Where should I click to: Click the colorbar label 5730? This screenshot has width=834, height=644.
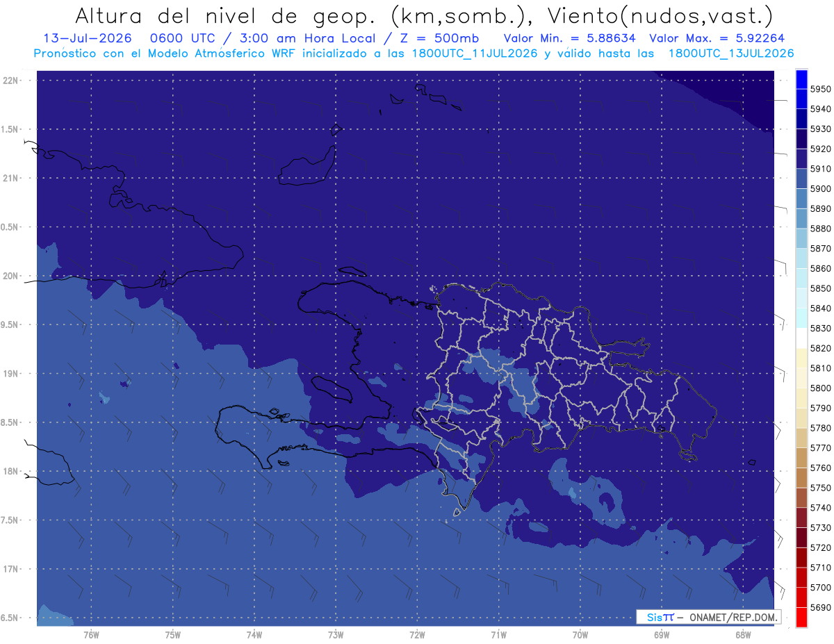click(820, 528)
